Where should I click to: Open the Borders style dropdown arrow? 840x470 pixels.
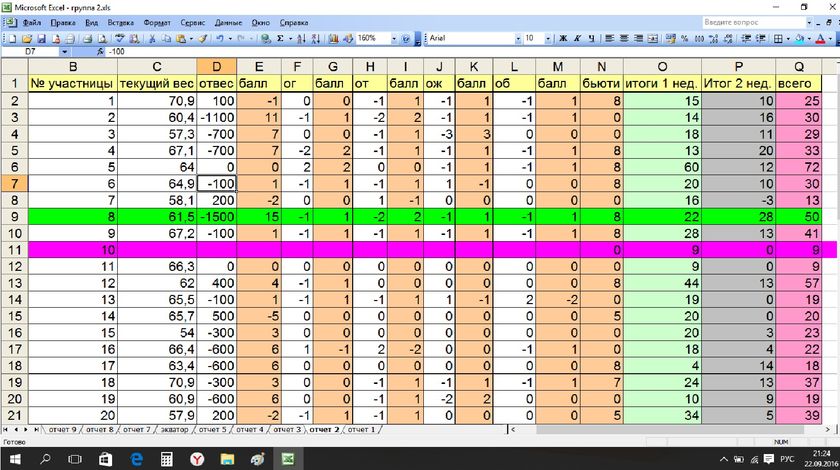point(788,39)
